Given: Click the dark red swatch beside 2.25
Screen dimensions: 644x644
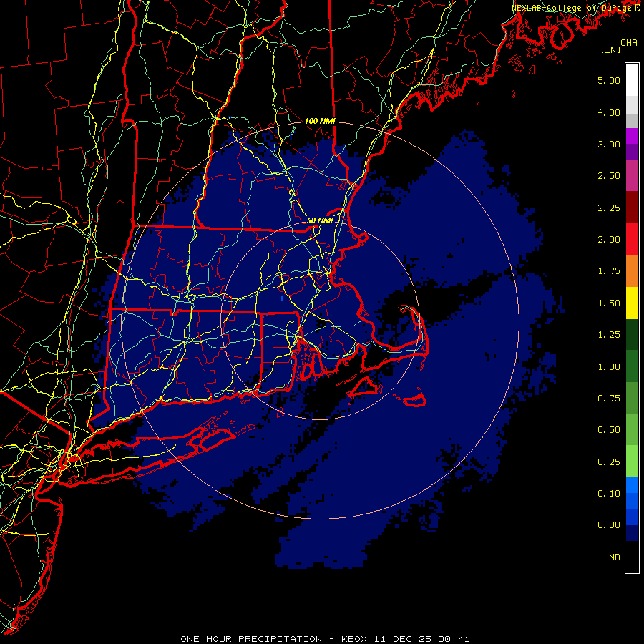Looking at the screenshot, I should pyautogui.click(x=632, y=208).
